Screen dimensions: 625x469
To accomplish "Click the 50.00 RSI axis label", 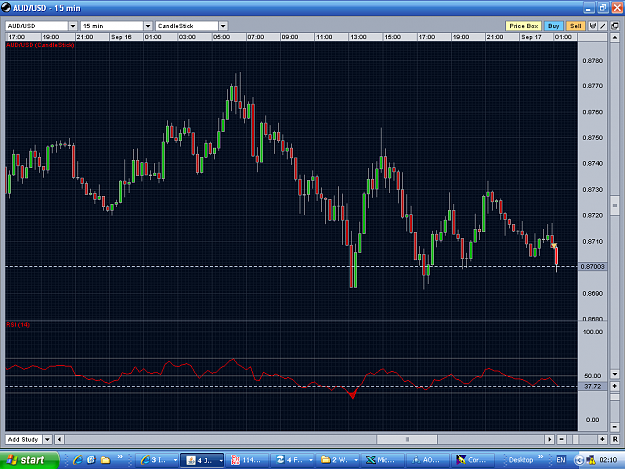I will [x=592, y=376].
